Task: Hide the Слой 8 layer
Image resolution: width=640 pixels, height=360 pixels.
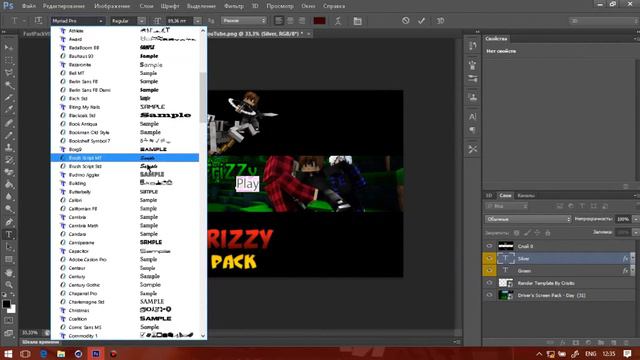Action: [x=489, y=246]
